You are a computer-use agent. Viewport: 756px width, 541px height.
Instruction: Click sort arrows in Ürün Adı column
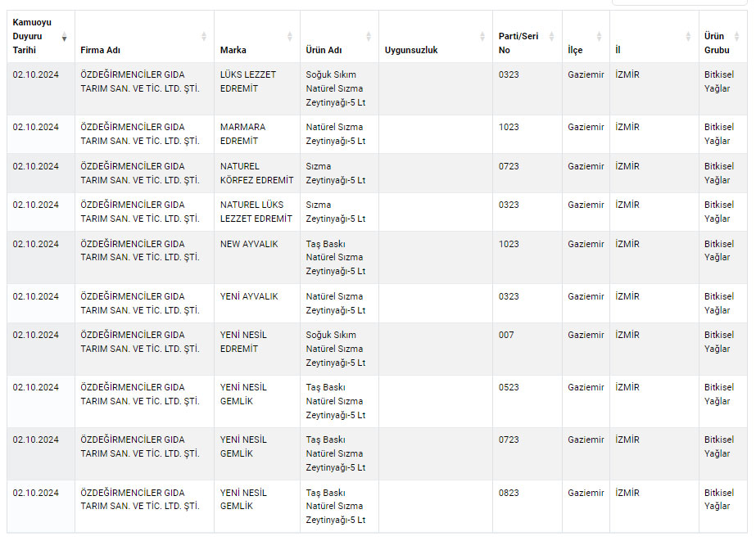click(369, 37)
